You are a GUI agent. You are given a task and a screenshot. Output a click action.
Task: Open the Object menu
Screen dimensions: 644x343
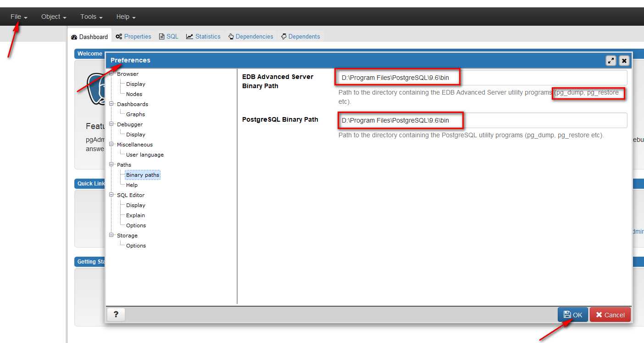[54, 17]
